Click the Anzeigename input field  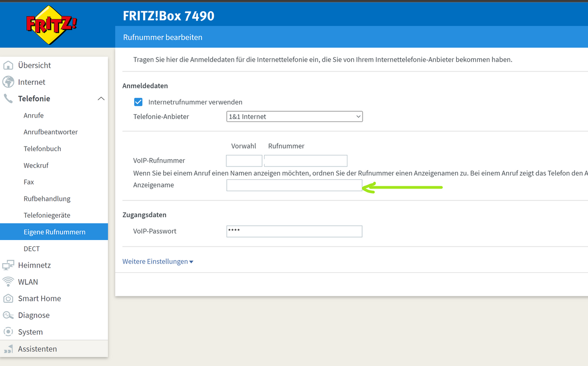[x=294, y=185]
